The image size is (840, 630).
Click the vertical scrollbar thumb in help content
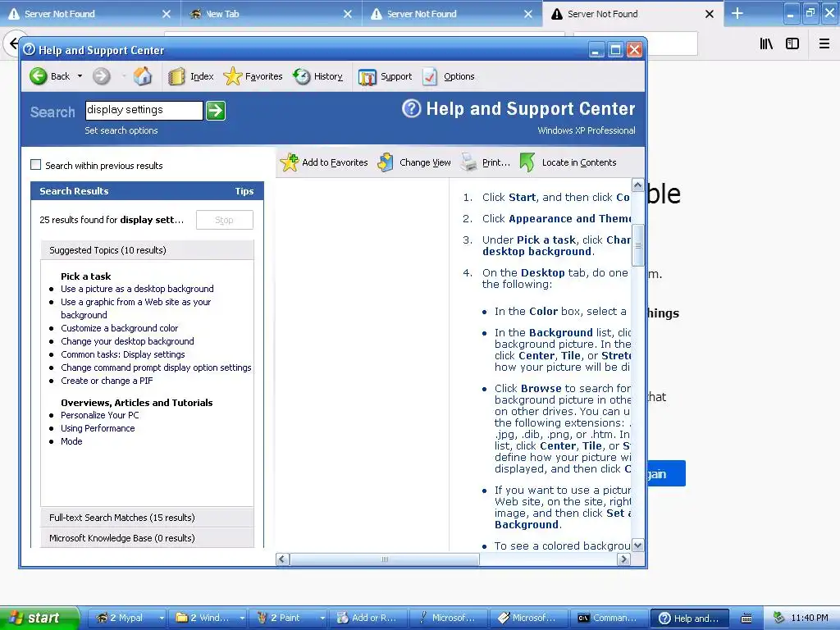[x=637, y=245]
